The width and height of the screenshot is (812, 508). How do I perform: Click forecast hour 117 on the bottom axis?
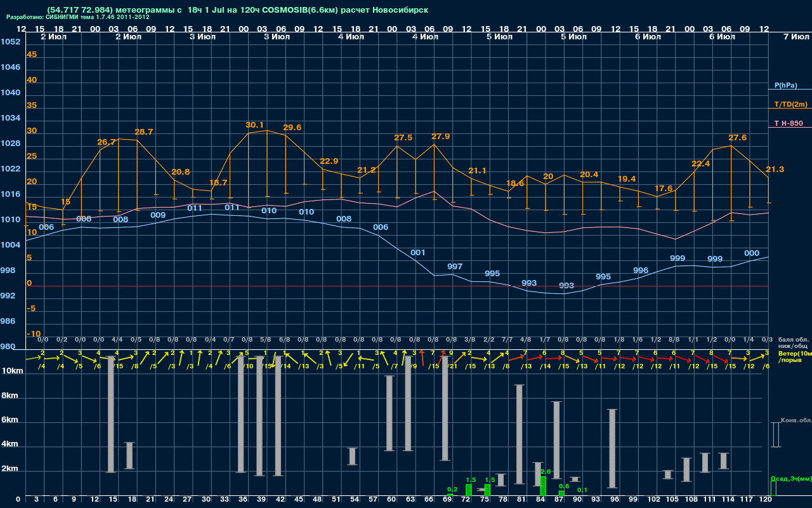coord(747,500)
